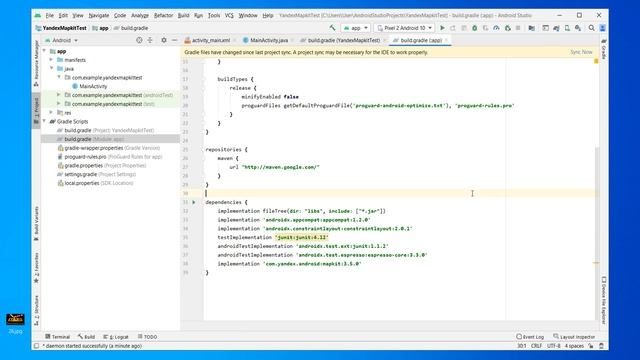This screenshot has width=640, height=360.
Task: Click the 4 spaces indent indicator
Action: pyautogui.click(x=574, y=346)
